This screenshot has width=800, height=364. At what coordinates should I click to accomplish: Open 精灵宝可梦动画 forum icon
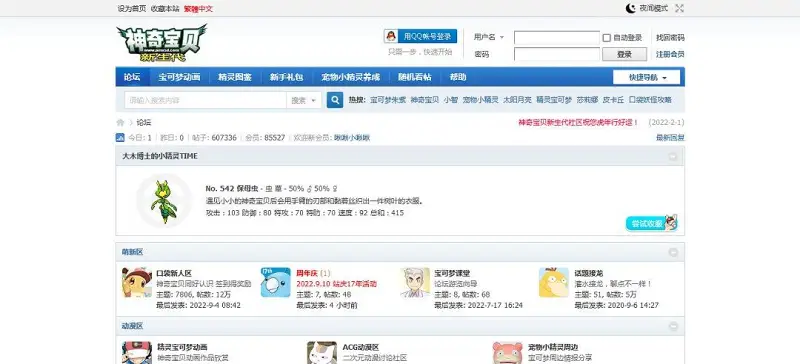[137, 353]
